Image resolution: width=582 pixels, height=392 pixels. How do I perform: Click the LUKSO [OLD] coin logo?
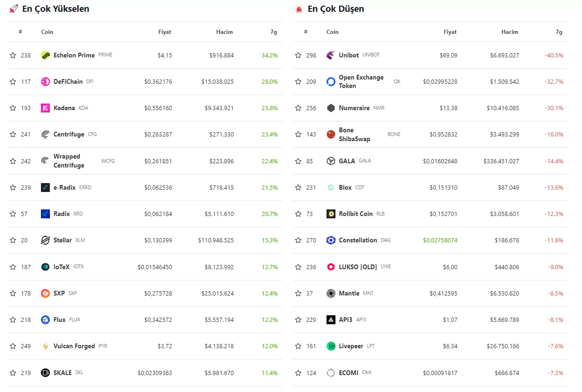[x=331, y=267]
